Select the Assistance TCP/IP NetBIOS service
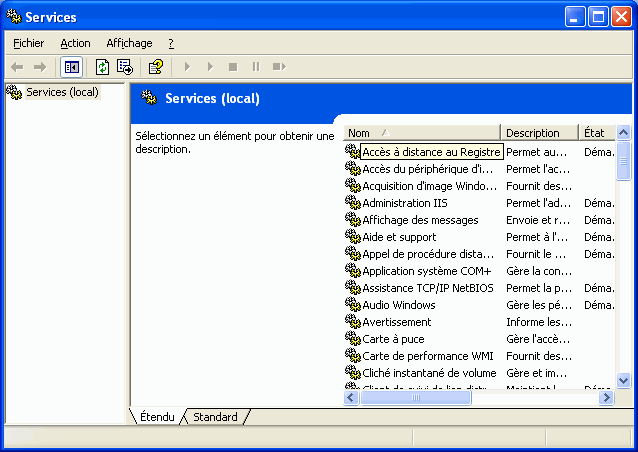The width and height of the screenshot is (638, 452). point(428,288)
